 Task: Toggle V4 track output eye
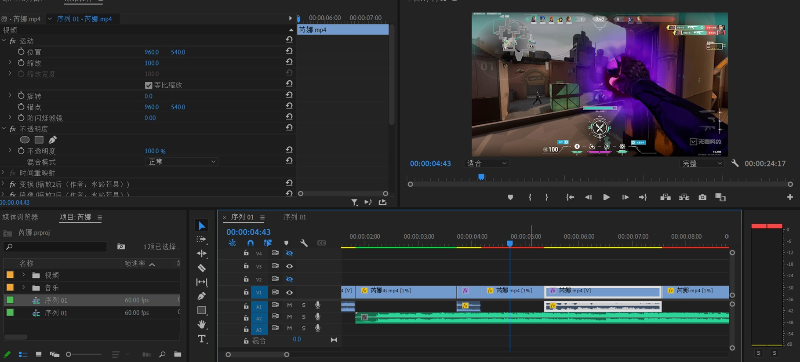289,253
